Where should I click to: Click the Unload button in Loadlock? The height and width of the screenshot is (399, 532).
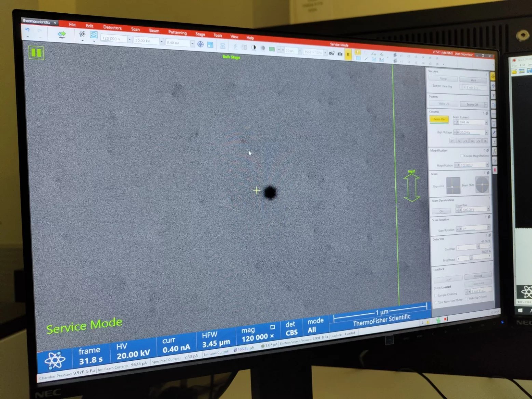(478, 276)
